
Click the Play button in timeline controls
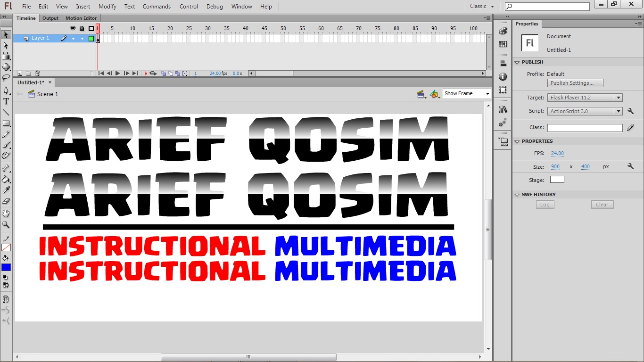click(x=118, y=74)
